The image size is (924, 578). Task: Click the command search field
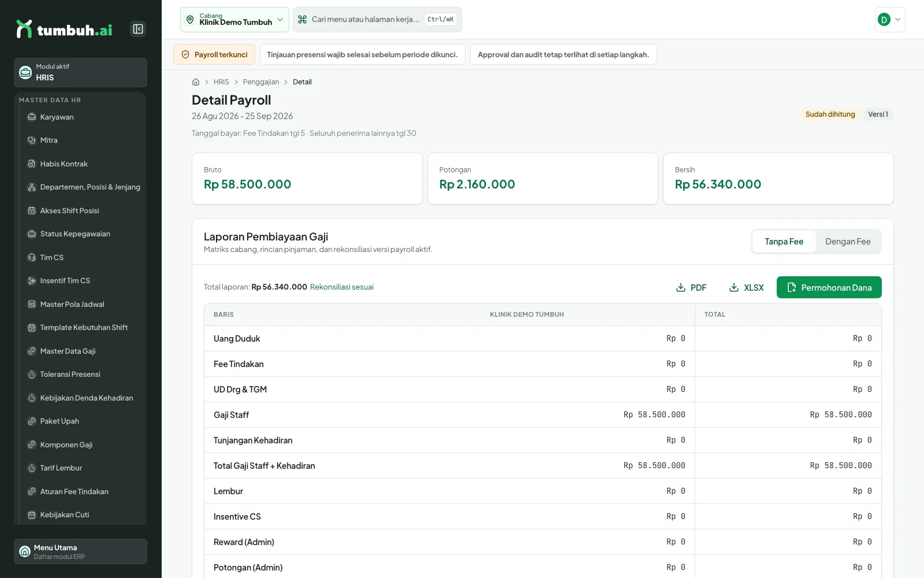click(377, 20)
